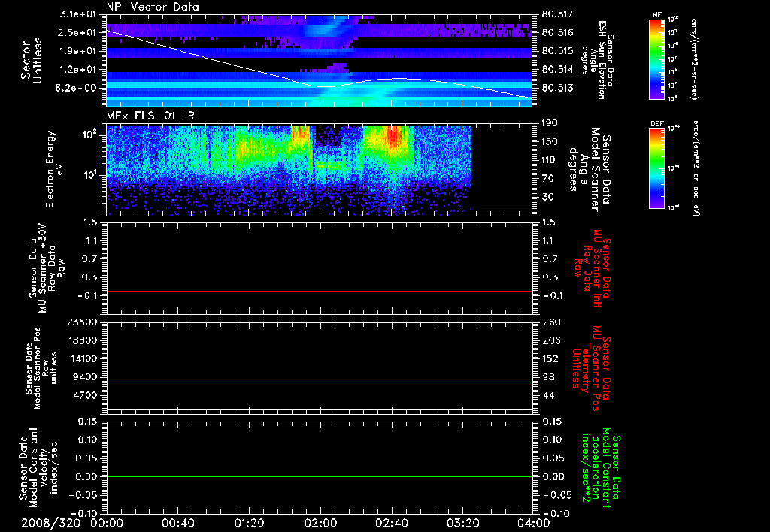Screen dimensions: 770x532
Task: Click the red MU Scanner Int Raw Data label
Action: click(x=593, y=268)
